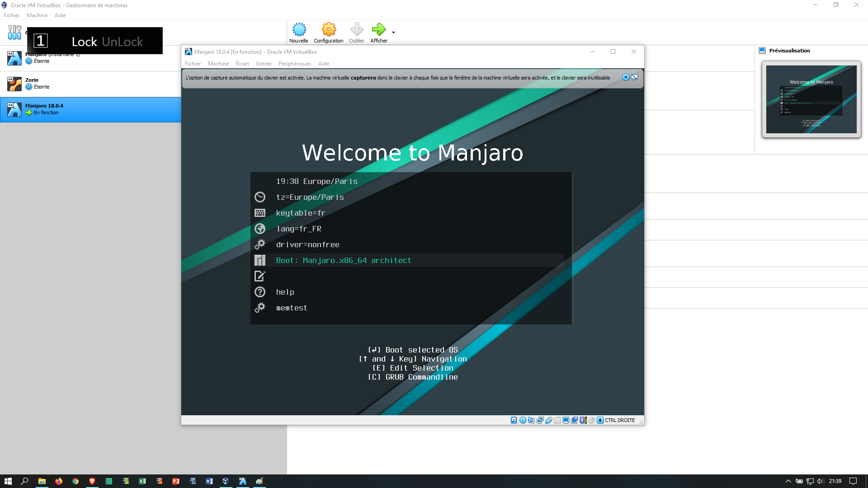Toggle keyboard capture host key indicator
Viewport: 868px width, 488px height.
click(600, 420)
